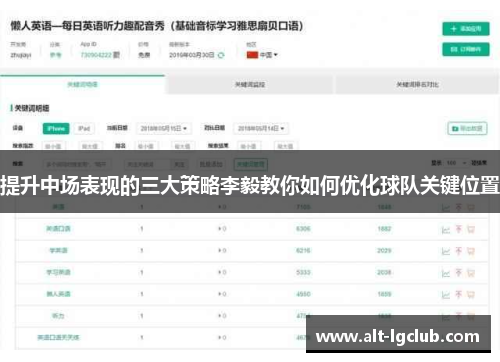This screenshot has height=362, width=500.
Task: Click search index value 5333
Action: point(303,272)
